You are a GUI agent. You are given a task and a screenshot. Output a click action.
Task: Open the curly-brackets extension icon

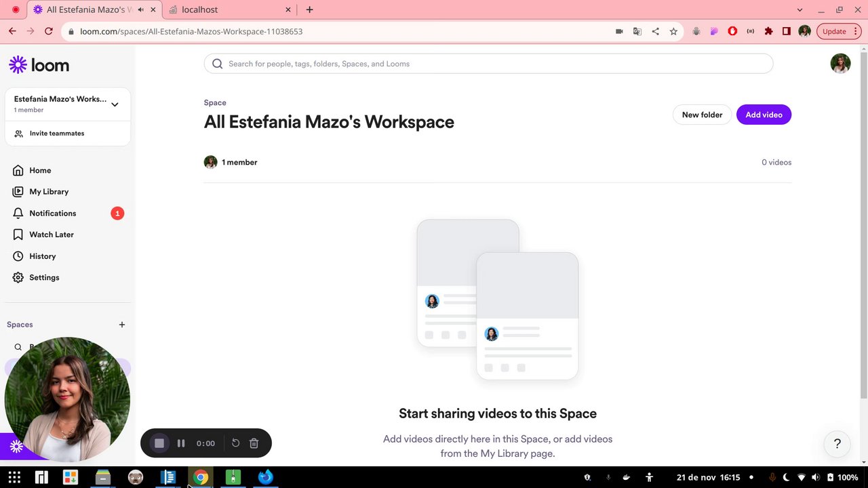point(751,31)
